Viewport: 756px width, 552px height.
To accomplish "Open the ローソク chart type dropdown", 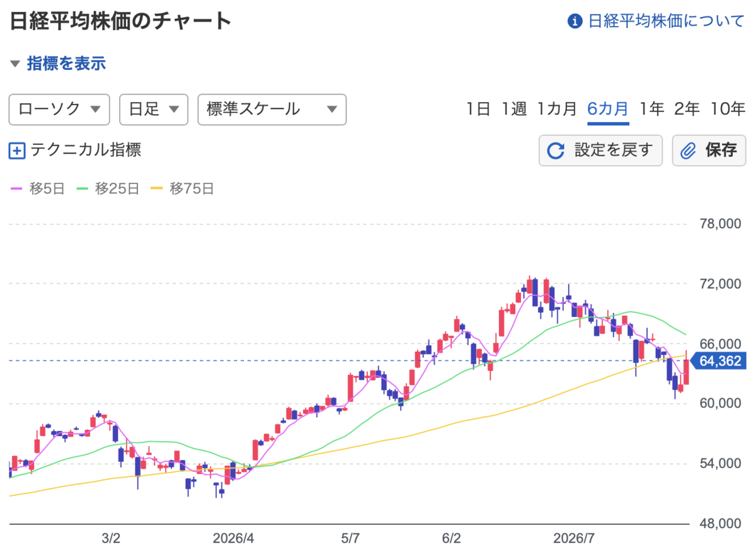I will pos(59,110).
